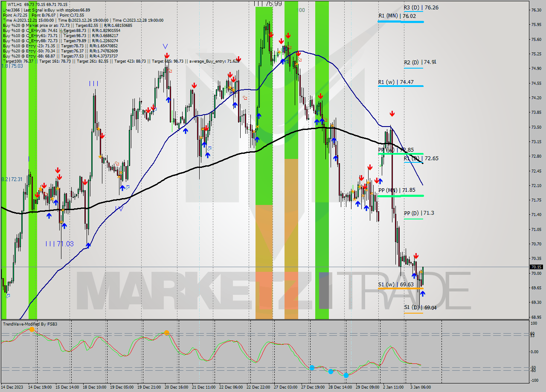
Task: Click the 73.50 price axis label
Action: pos(536,127)
